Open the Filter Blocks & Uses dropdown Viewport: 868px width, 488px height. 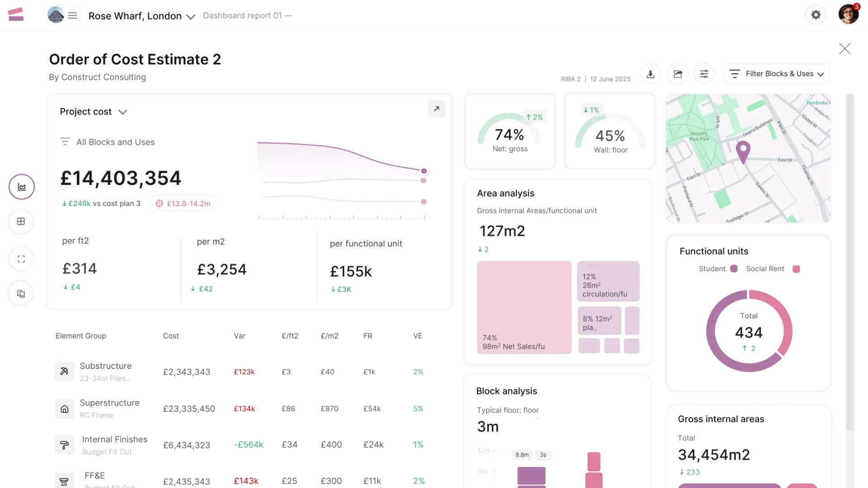click(x=777, y=74)
